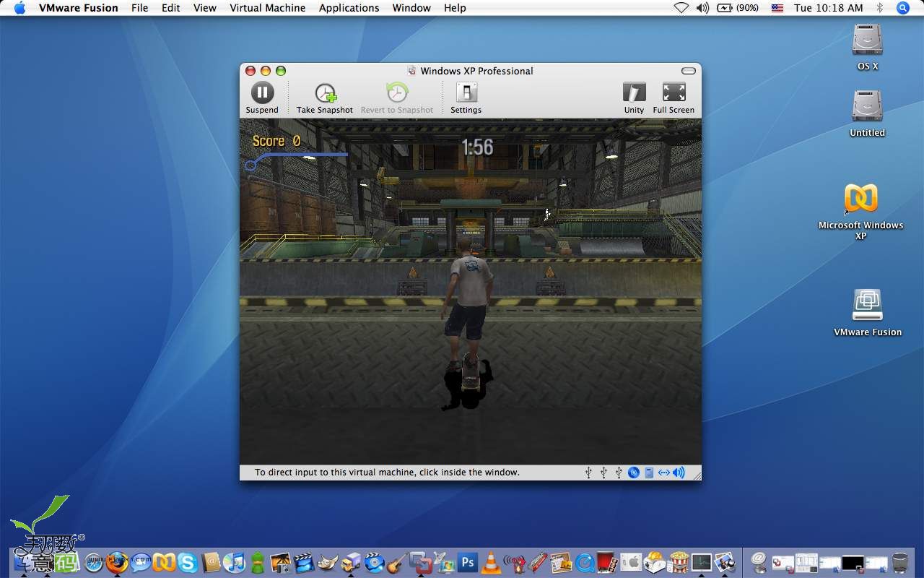Launch iChat from the Dock
Screen dimensions: 924x578
pos(141,562)
